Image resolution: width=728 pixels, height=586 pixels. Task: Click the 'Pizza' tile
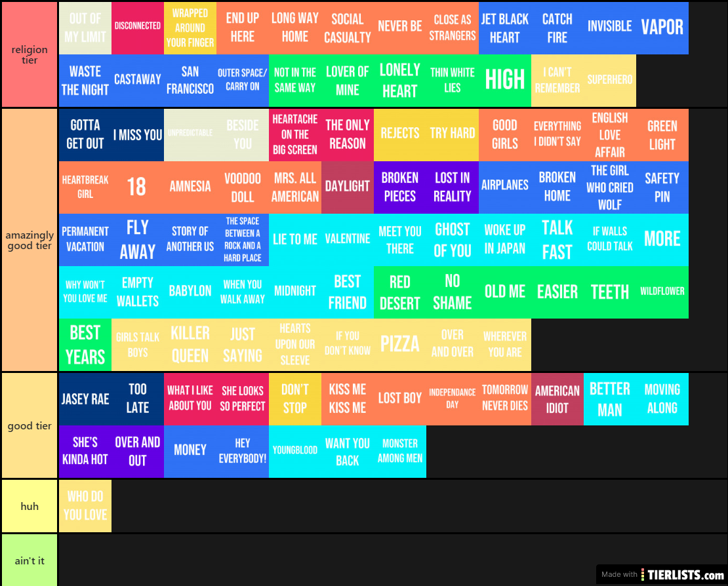click(400, 345)
